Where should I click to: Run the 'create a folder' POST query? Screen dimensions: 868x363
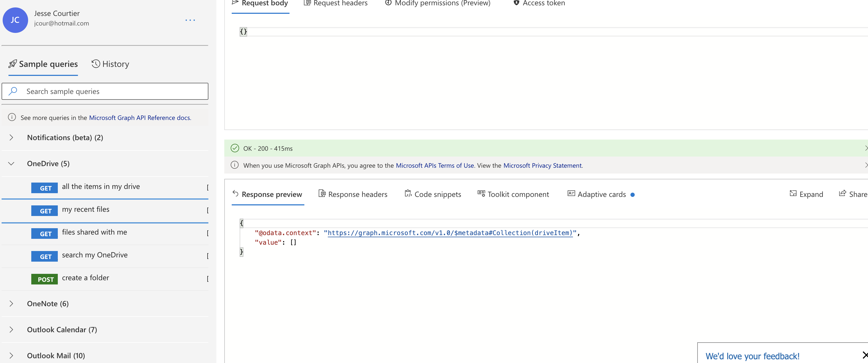(x=86, y=278)
